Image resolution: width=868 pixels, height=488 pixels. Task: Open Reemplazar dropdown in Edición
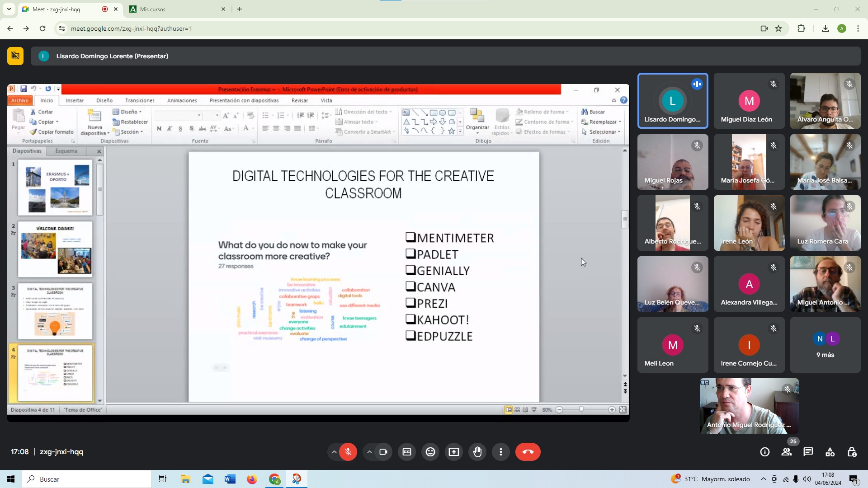(x=601, y=122)
